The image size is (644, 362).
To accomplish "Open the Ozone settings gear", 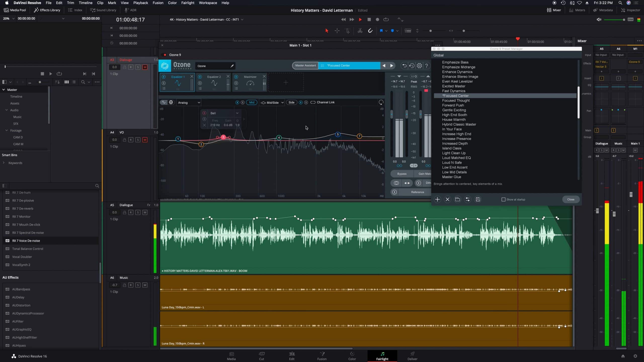I will click(x=419, y=66).
